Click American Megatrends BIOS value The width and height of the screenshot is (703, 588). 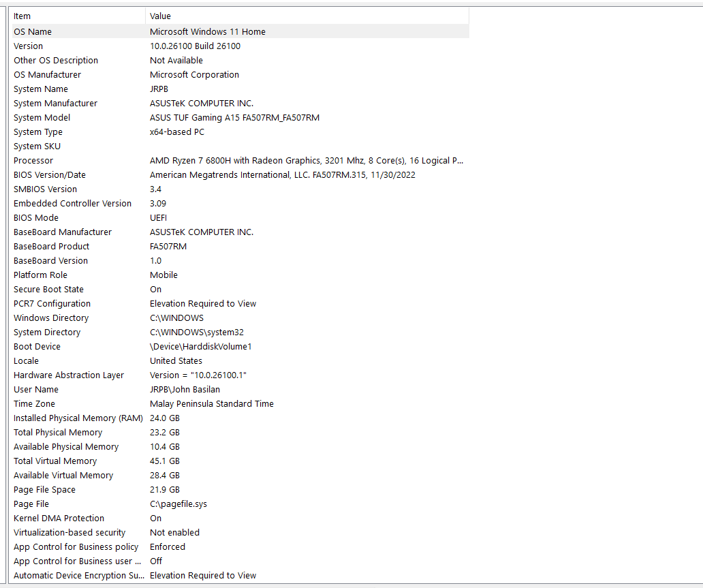pos(283,175)
